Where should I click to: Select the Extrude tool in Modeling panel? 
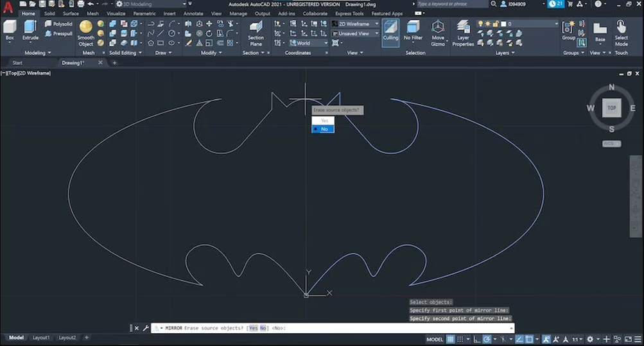click(x=30, y=30)
